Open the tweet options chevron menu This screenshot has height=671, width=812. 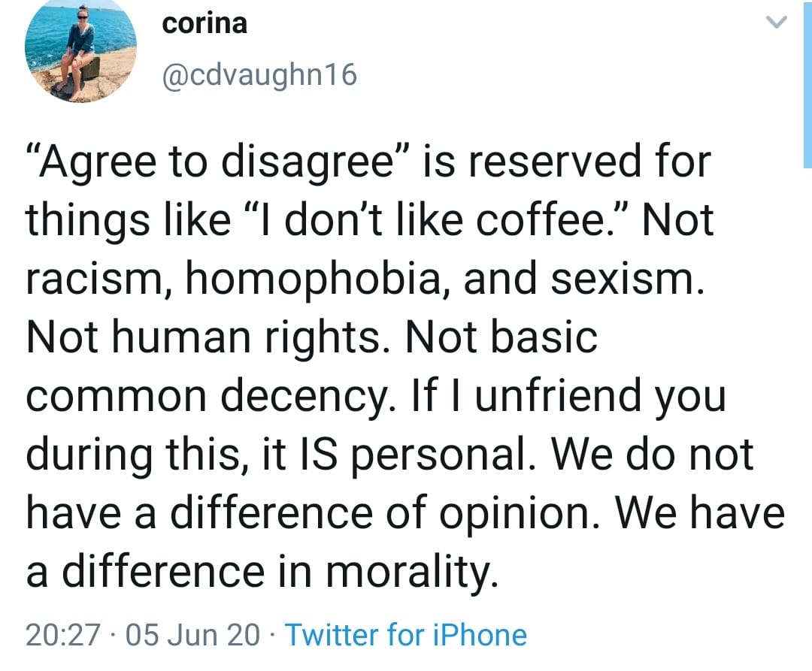(776, 23)
